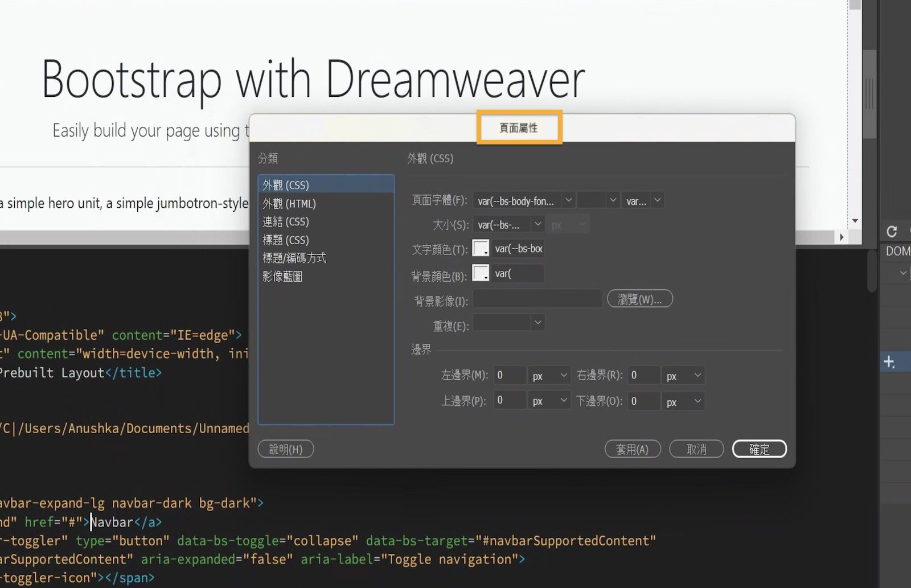Click the 套用(A) apply button

[633, 449]
